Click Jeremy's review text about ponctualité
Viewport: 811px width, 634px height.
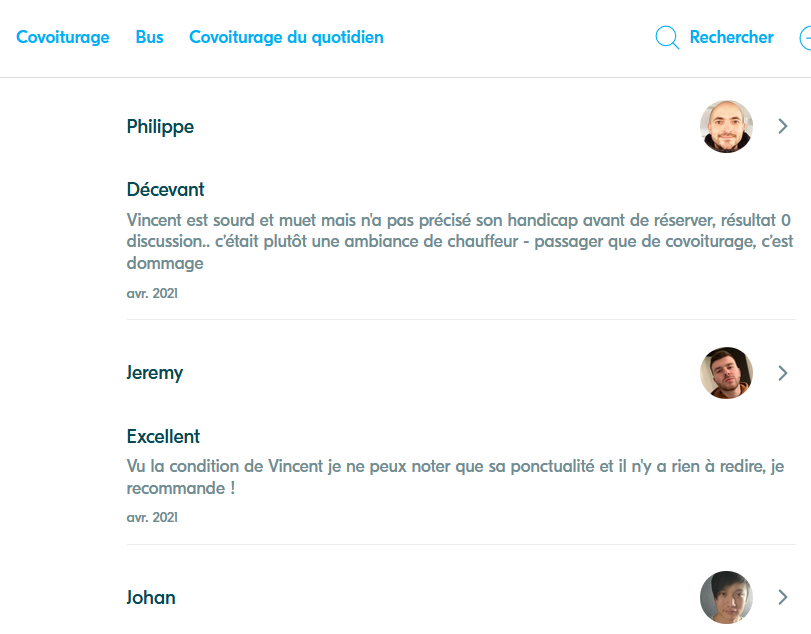tap(455, 477)
